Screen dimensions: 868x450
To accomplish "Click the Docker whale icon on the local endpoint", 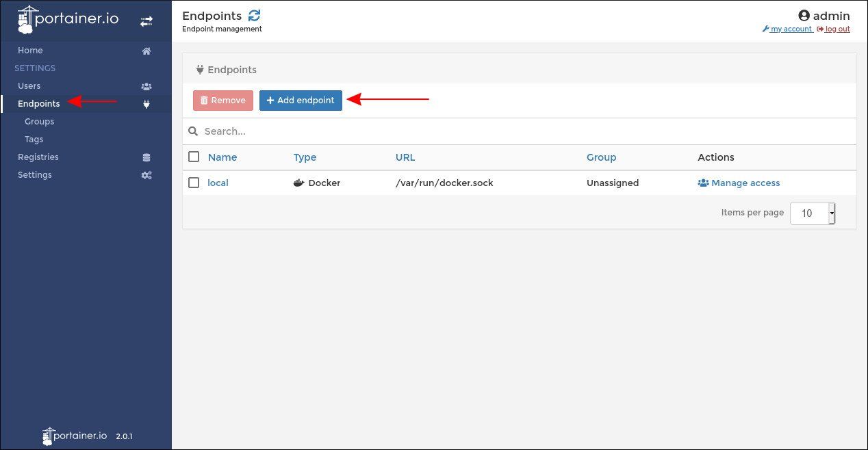I will (x=298, y=183).
